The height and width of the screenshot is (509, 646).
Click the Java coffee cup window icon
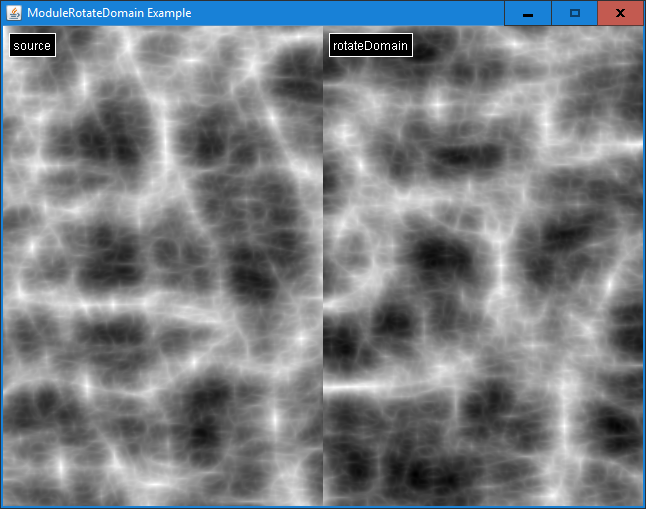(x=14, y=13)
